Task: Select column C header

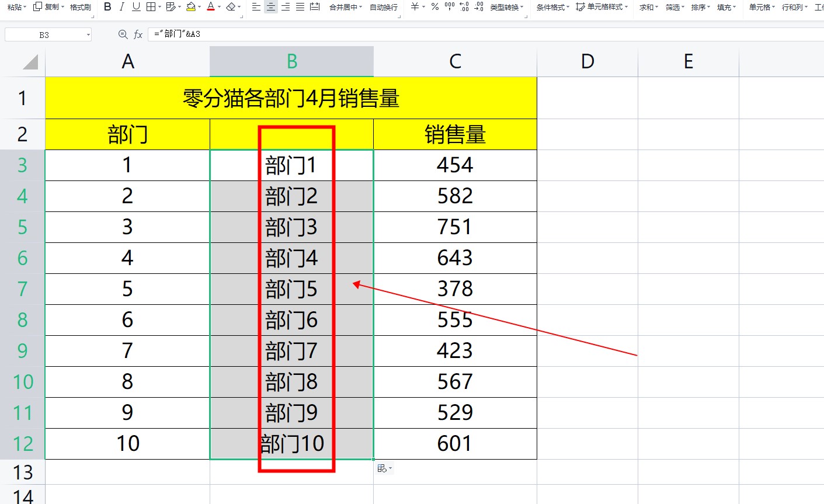Action: tap(455, 61)
